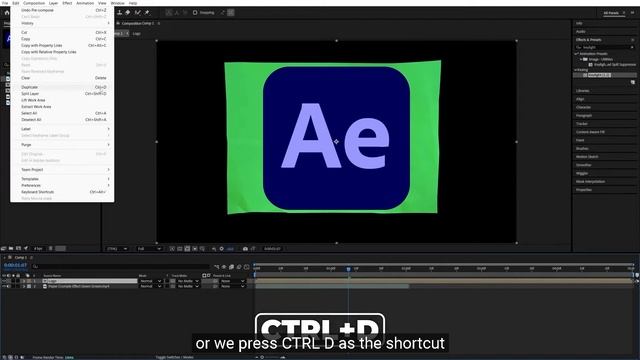The image size is (640, 360).
Task: Select the Clone Stamp tool
Action: coord(120,13)
